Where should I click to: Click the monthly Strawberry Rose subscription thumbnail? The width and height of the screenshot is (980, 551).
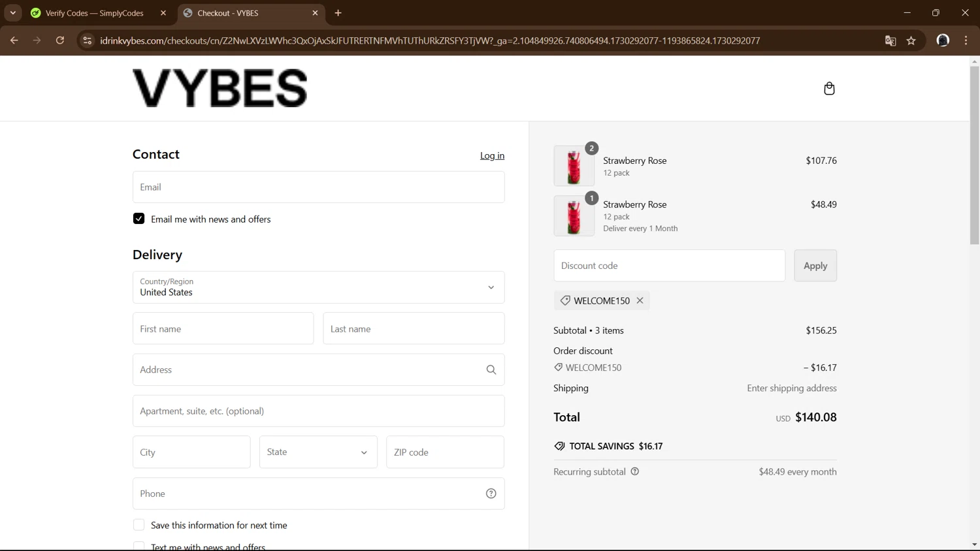click(574, 215)
